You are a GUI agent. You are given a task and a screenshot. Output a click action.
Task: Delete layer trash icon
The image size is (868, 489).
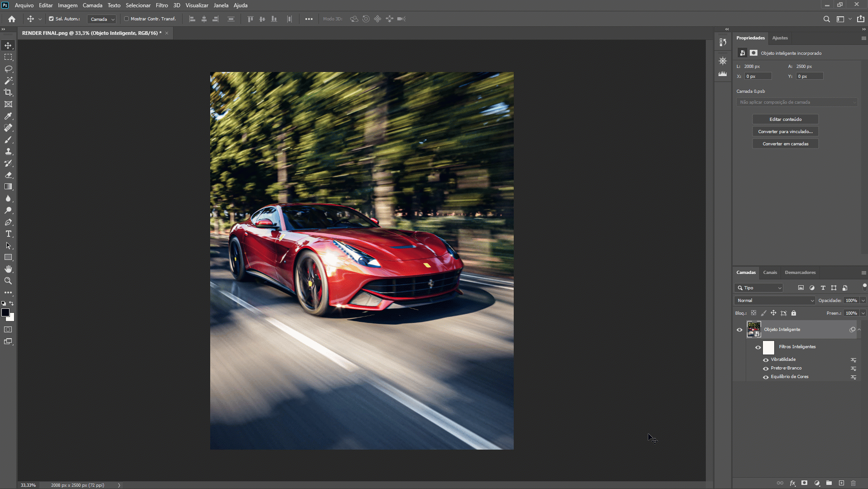point(854,483)
